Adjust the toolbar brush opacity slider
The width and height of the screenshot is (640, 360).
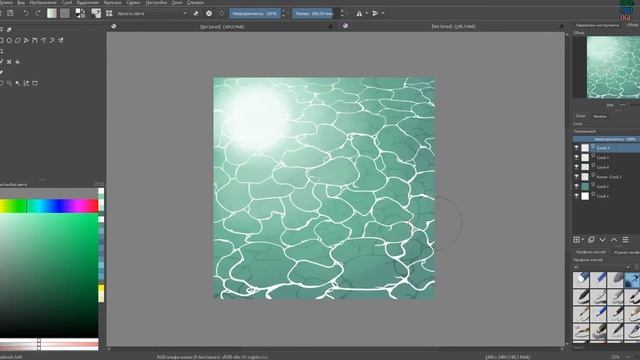point(255,13)
